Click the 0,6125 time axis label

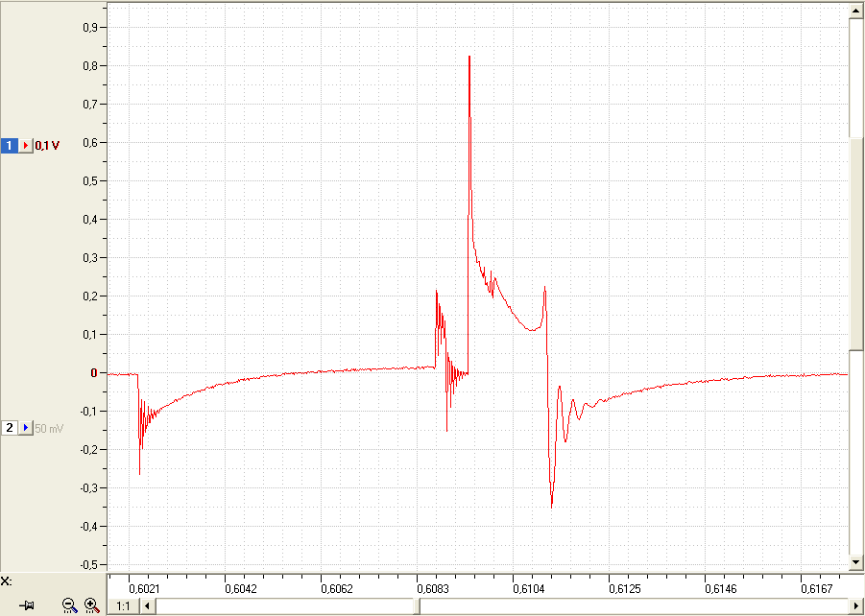[624, 589]
